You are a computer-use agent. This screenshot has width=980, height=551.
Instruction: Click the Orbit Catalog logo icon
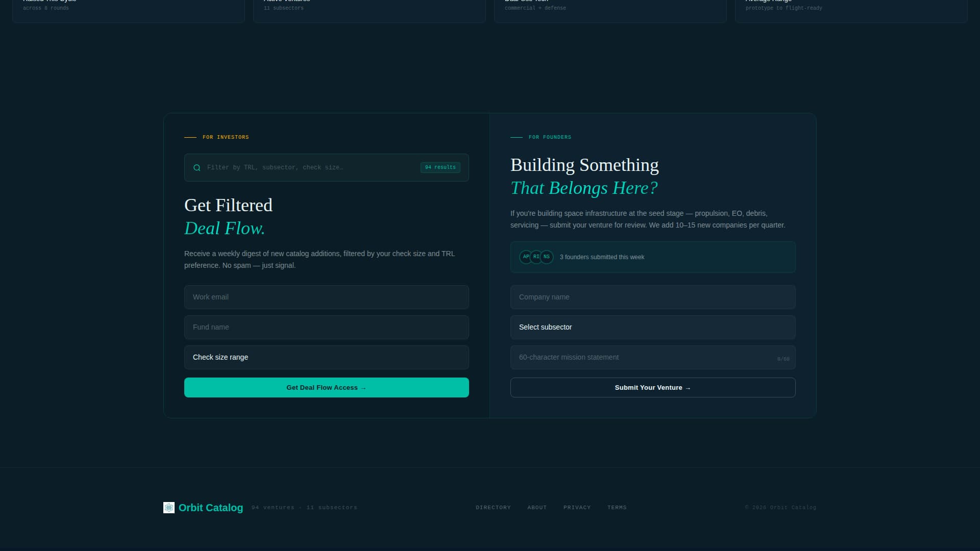tap(169, 508)
